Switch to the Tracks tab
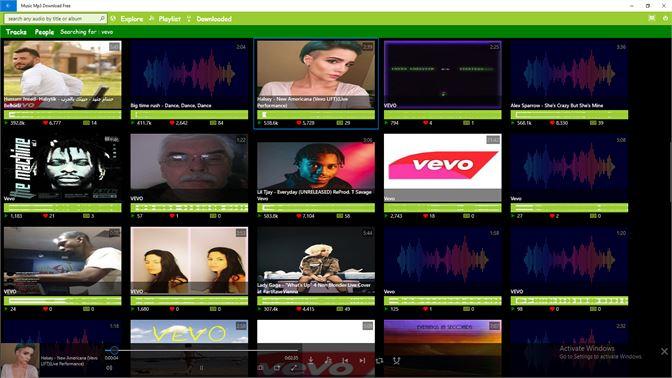The image size is (672, 378). click(16, 32)
